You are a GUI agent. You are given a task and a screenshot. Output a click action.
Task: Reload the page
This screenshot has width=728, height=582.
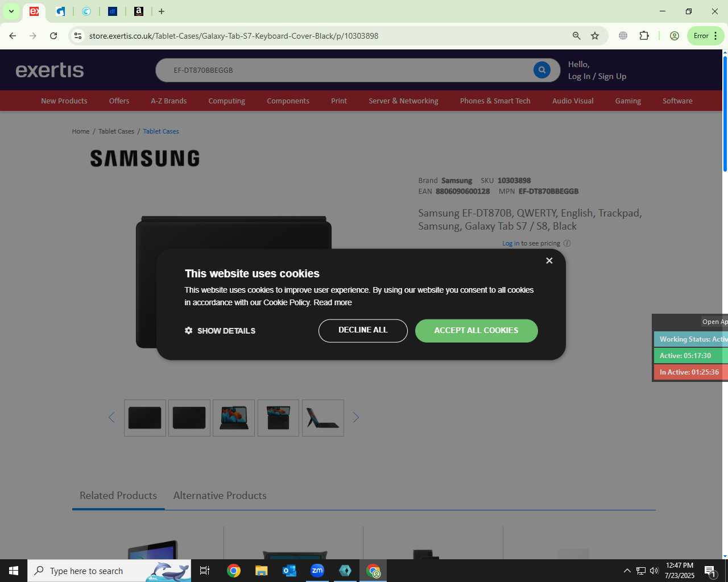[x=53, y=36]
